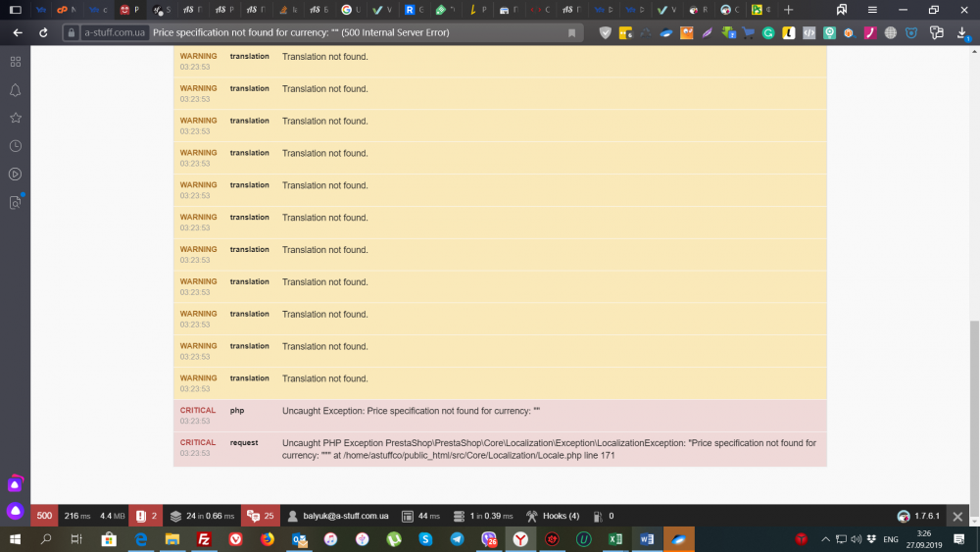Open Excel from taskbar

pos(615,539)
